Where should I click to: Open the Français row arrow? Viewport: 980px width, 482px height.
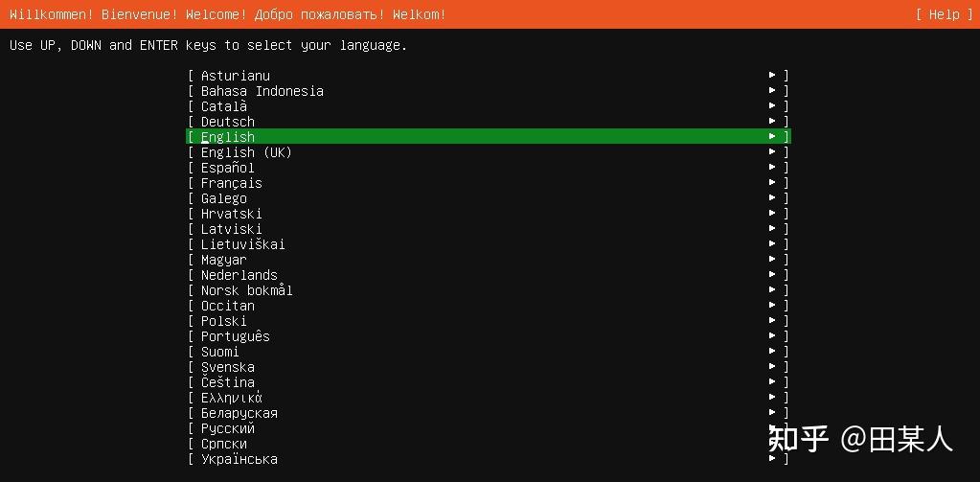[772, 183]
